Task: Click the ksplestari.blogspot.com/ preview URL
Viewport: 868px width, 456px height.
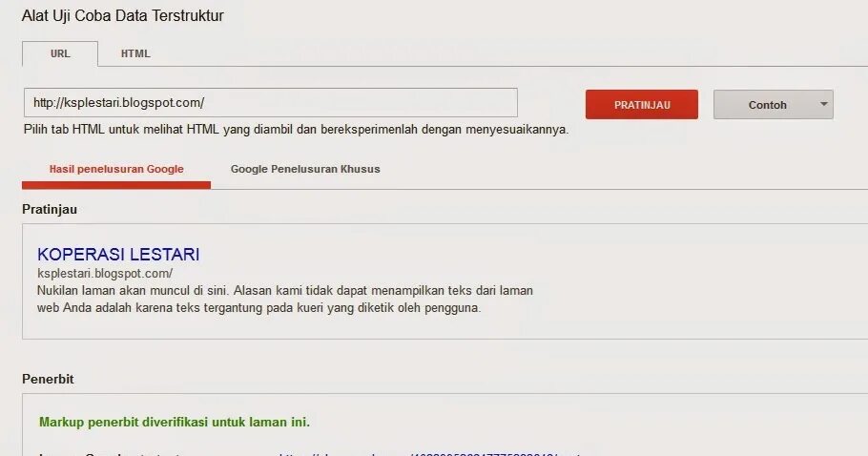Action: (105, 274)
